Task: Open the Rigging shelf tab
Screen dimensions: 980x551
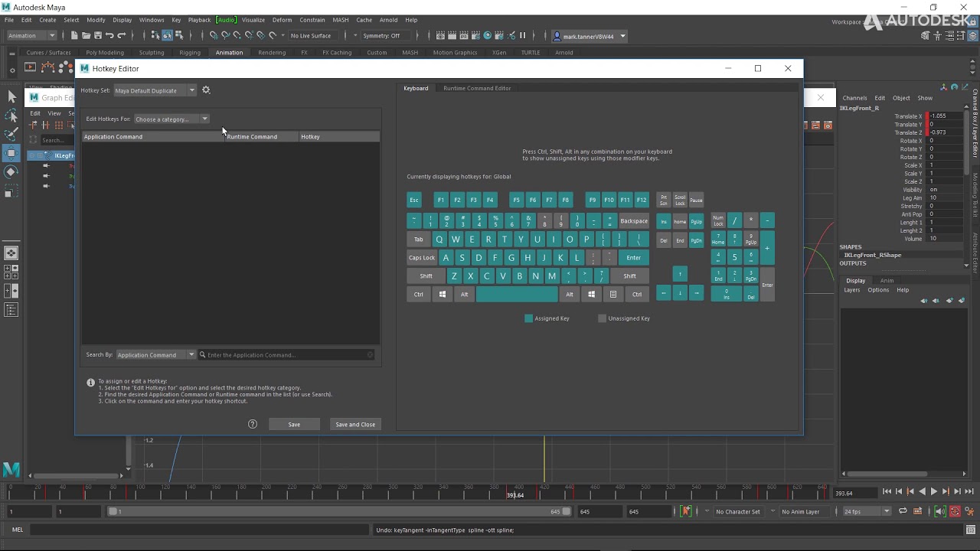Action: tap(190, 53)
